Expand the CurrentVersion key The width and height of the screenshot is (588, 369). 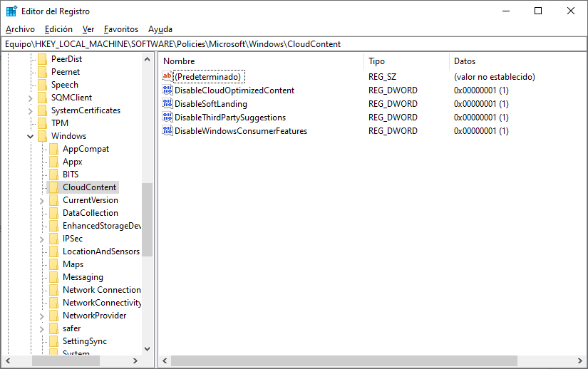[x=42, y=200]
